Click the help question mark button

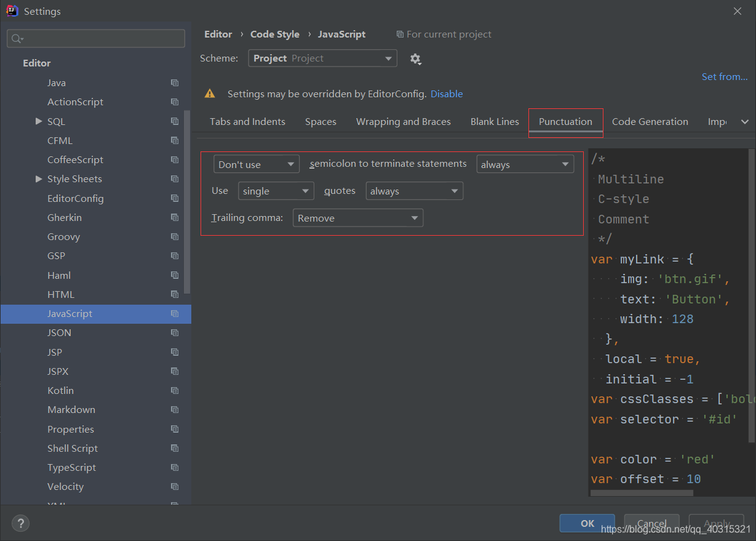(x=20, y=523)
